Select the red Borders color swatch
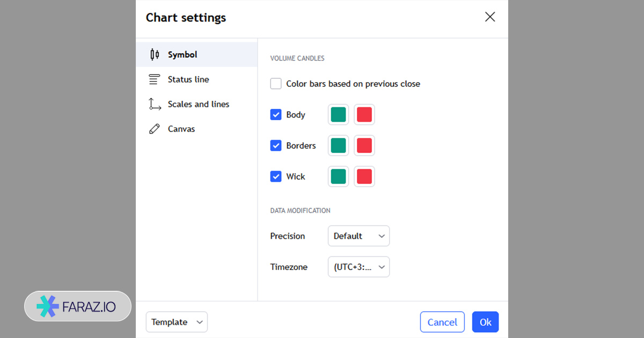 click(x=364, y=145)
